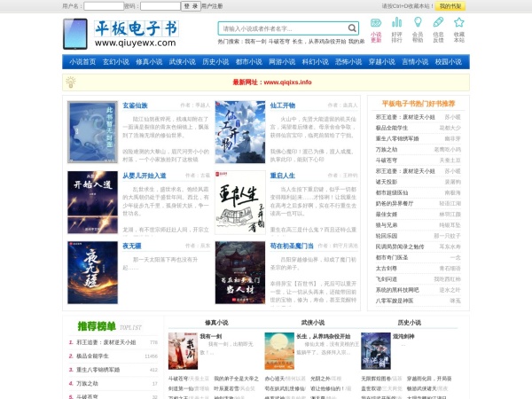Open the 苟在初圣魔门当人材 book cover
Screen dimensions: 532x399
[x=240, y=272]
